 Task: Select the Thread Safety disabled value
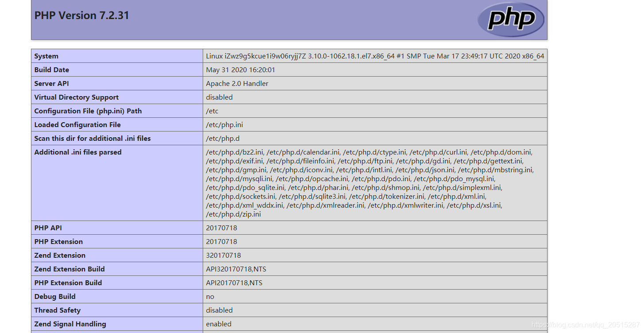tap(220, 310)
